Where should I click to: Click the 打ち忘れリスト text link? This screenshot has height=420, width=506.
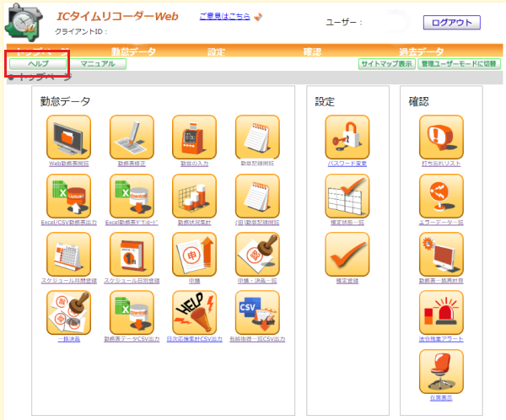tap(441, 164)
